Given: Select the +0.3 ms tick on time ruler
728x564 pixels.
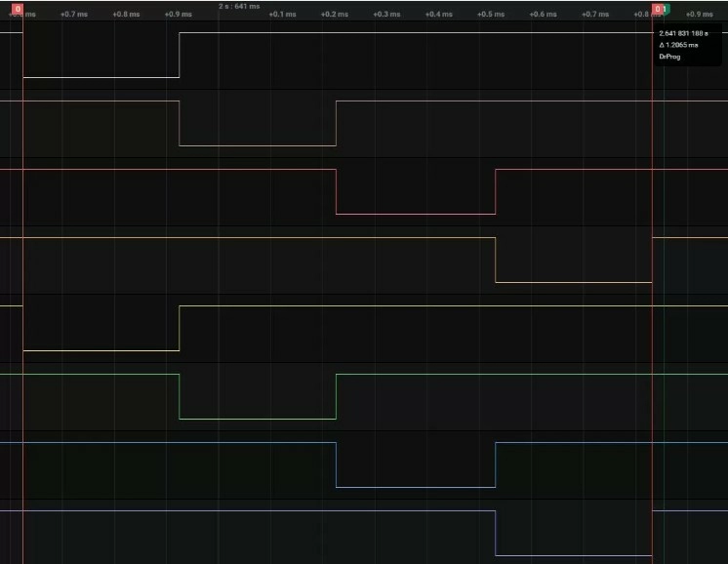Looking at the screenshot, I should (x=387, y=15).
